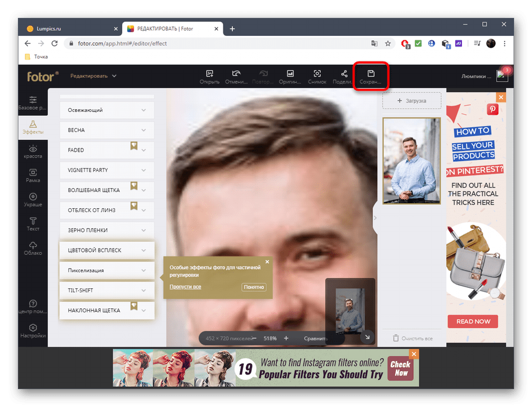This screenshot has height=407, width=532.
Task: Redo with the Повторить toolbar icon
Action: (263, 77)
